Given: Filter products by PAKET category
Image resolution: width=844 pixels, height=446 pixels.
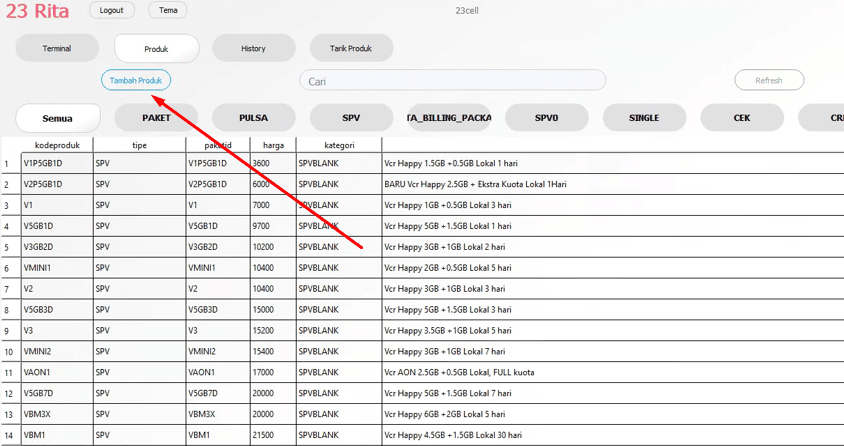Looking at the screenshot, I should tap(156, 118).
